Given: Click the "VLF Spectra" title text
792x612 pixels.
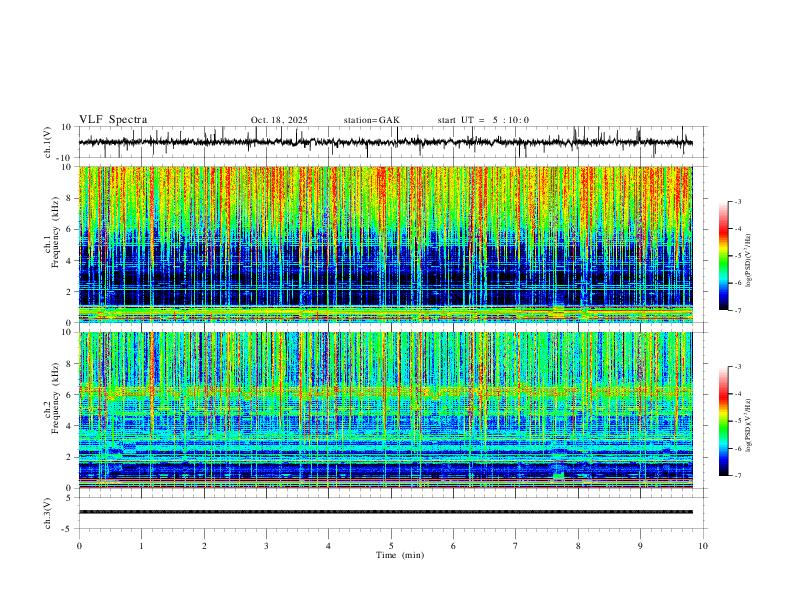Looking at the screenshot, I should (113, 120).
